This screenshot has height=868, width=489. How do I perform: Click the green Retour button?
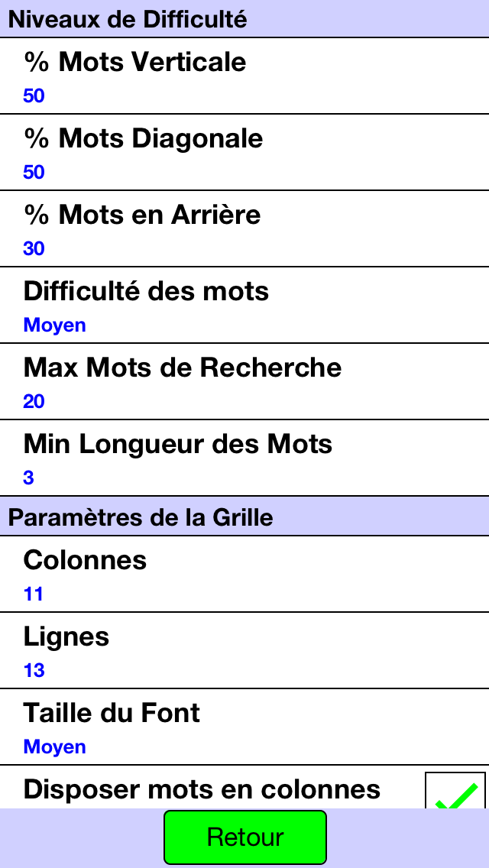[x=244, y=837]
